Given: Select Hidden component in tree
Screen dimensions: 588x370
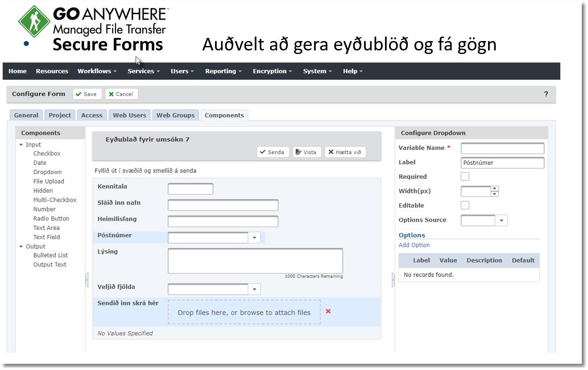Looking at the screenshot, I should tap(43, 191).
